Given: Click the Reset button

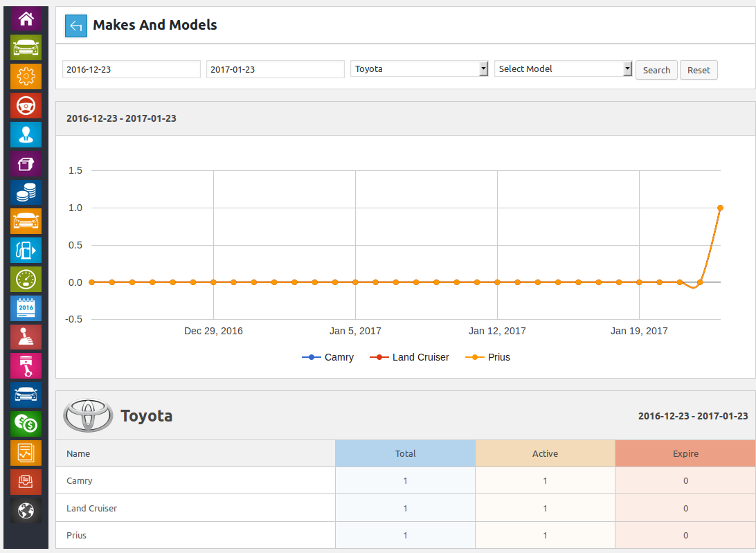Looking at the screenshot, I should pyautogui.click(x=699, y=71).
